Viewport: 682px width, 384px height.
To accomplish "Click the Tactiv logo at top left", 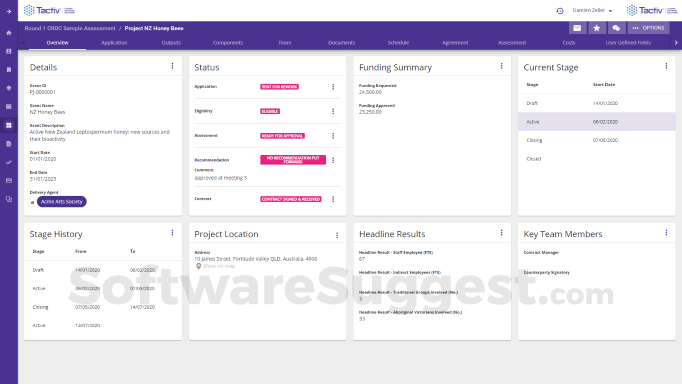I will [x=49, y=10].
